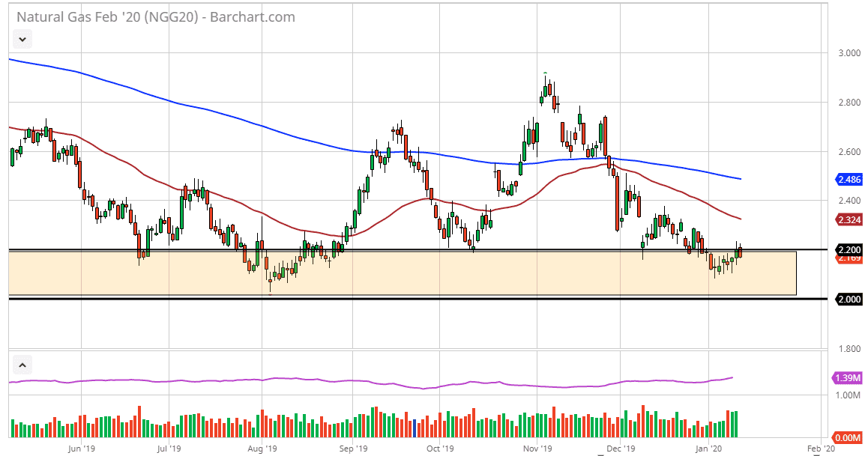Click the purple 1.39M volume average tag
Image resolution: width=868 pixels, height=456 pixels.
(848, 378)
